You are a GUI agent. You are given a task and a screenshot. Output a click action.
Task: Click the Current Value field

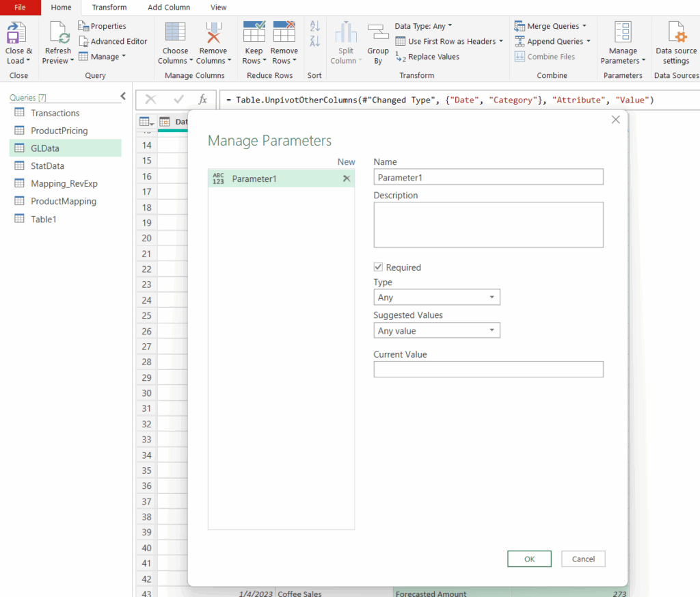(x=488, y=369)
